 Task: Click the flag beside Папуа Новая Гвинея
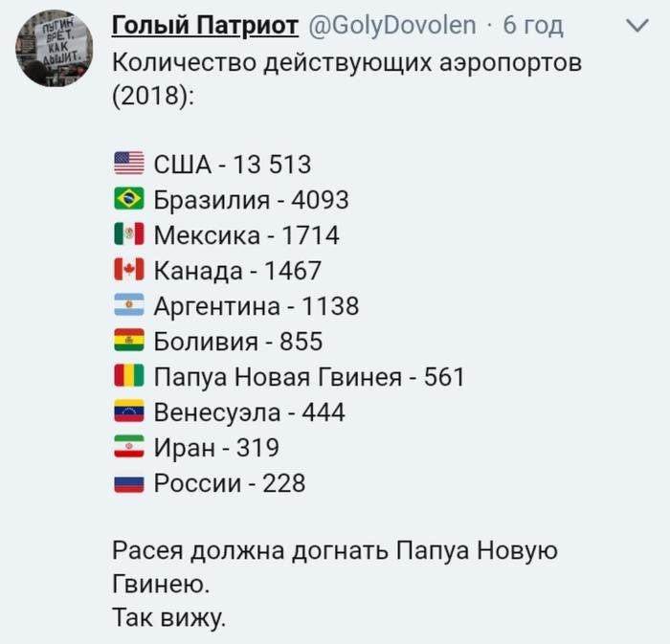pyautogui.click(x=128, y=377)
